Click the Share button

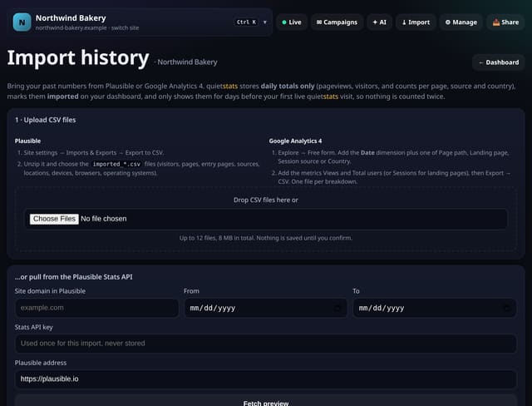point(505,22)
